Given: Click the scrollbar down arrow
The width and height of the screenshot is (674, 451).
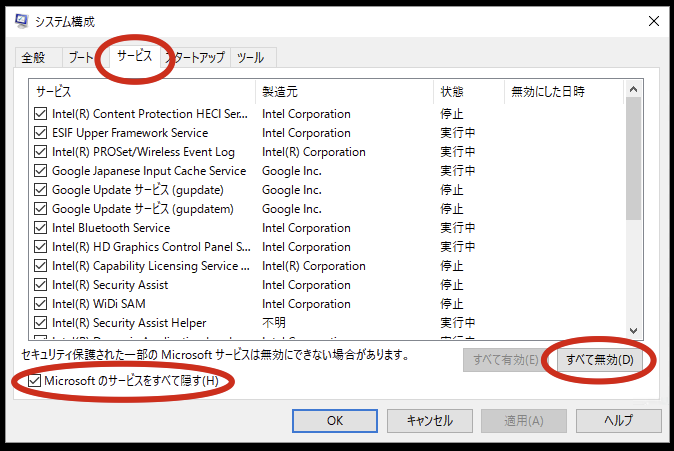Looking at the screenshot, I should 633,331.
